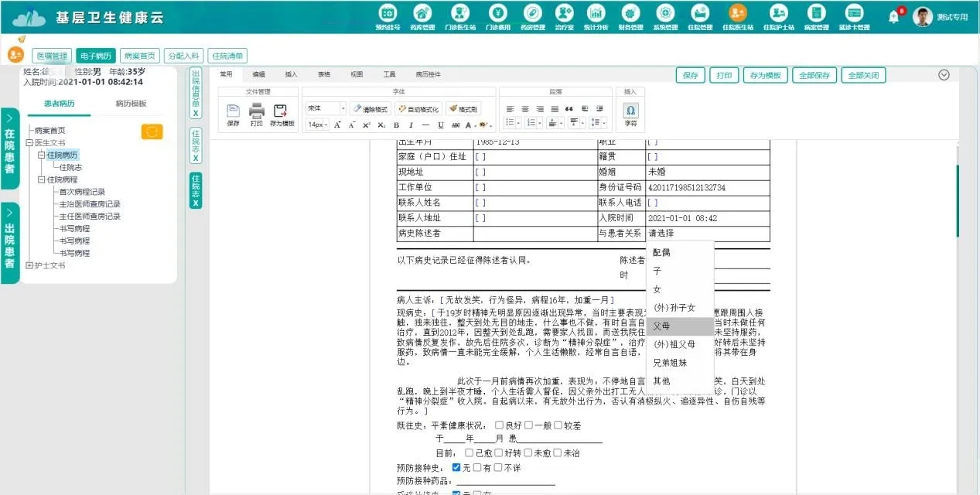This screenshot has width=980, height=495.
Task: Open the 宋体 font family dropdown
Action: point(326,109)
